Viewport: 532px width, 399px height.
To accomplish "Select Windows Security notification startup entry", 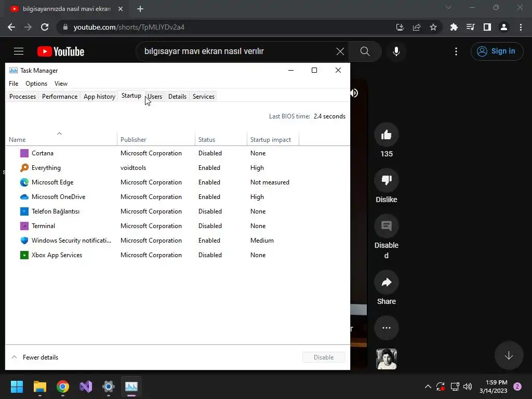I will tap(178, 241).
